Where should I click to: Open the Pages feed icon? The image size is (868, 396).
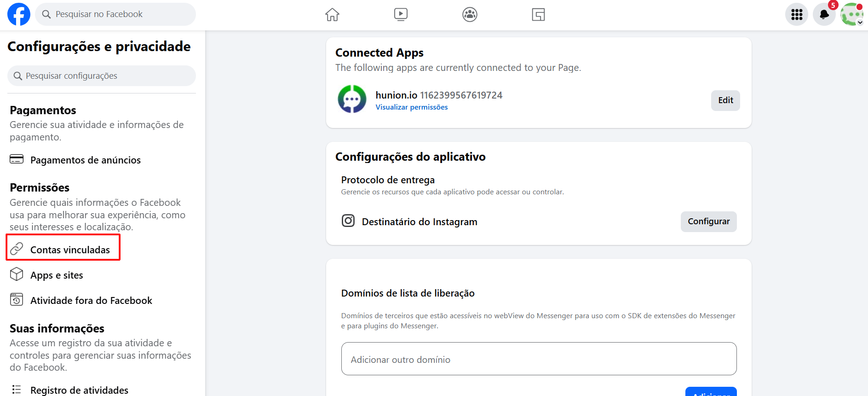tap(538, 15)
